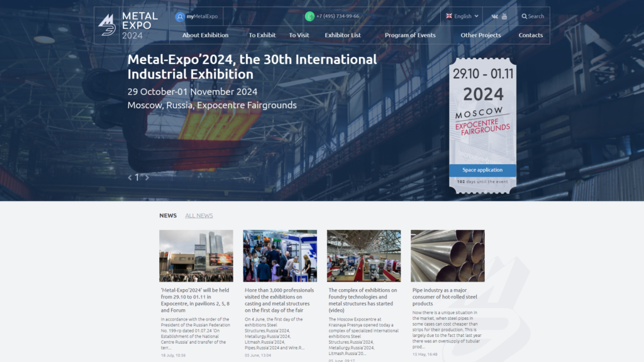
Task: Expand the English language dropdown
Action: (466, 16)
